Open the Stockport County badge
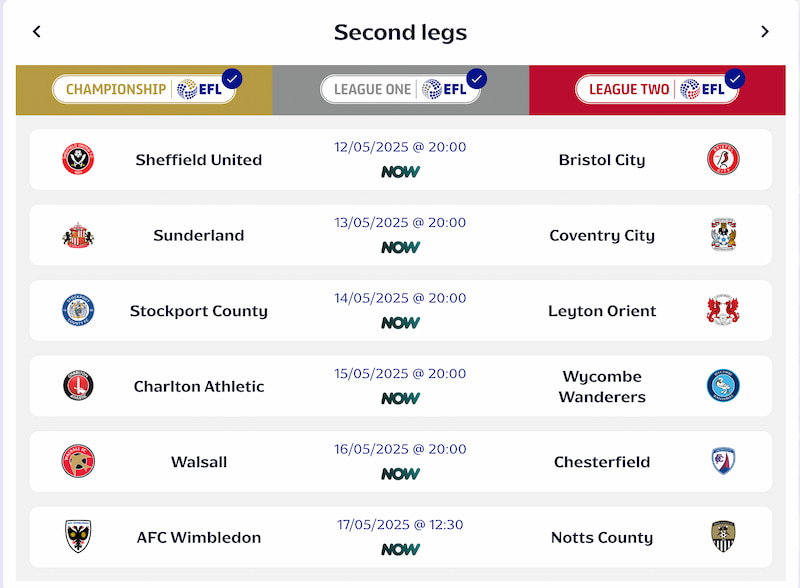 pos(78,310)
